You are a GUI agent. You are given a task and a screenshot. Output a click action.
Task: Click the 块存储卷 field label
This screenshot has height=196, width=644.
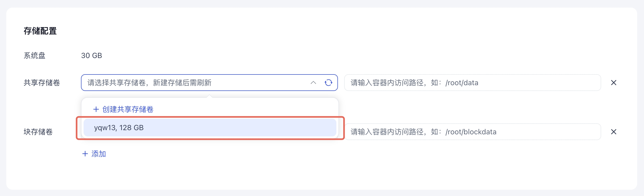(38, 132)
